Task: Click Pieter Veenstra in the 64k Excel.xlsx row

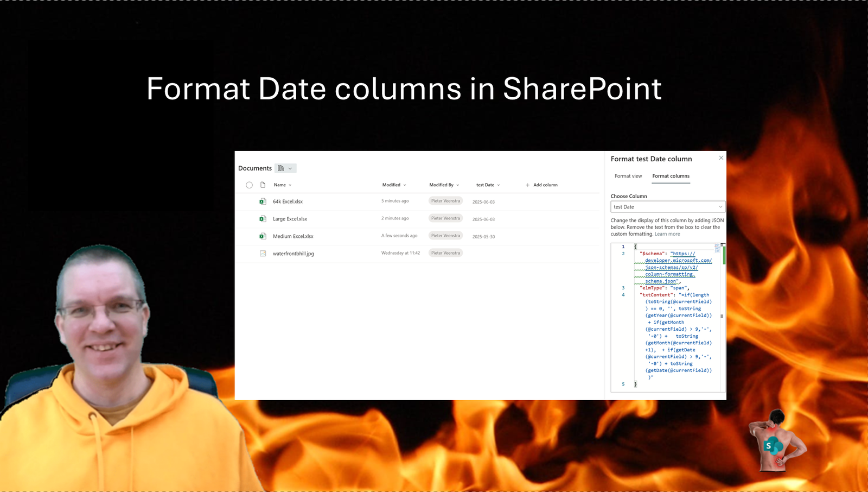Action: click(x=445, y=201)
